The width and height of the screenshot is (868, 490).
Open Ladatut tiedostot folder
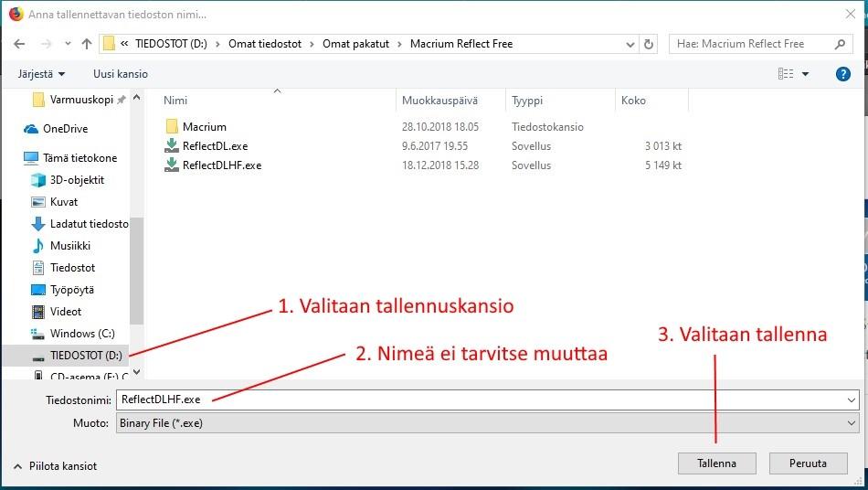(x=89, y=224)
